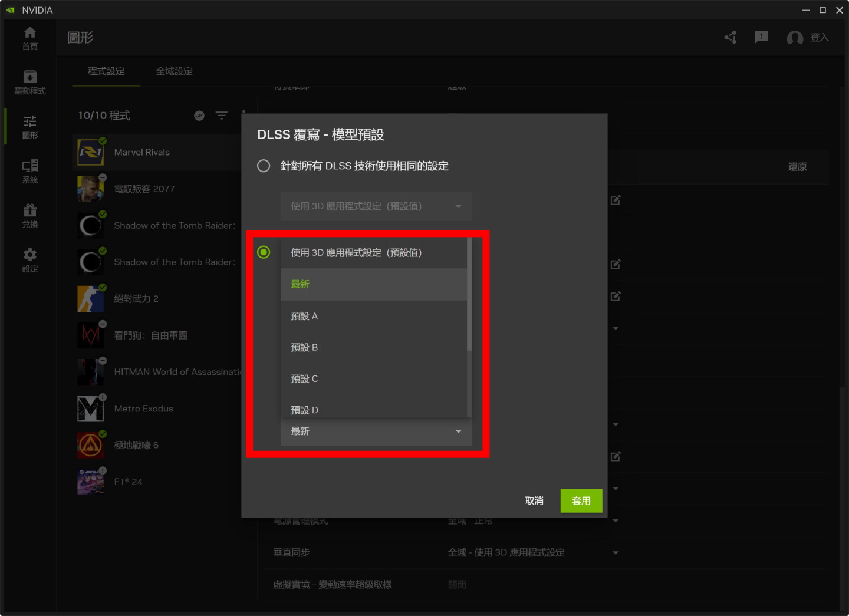
Task: Expand dropdown arrow next to 垂直同步 setting
Action: [x=616, y=553]
